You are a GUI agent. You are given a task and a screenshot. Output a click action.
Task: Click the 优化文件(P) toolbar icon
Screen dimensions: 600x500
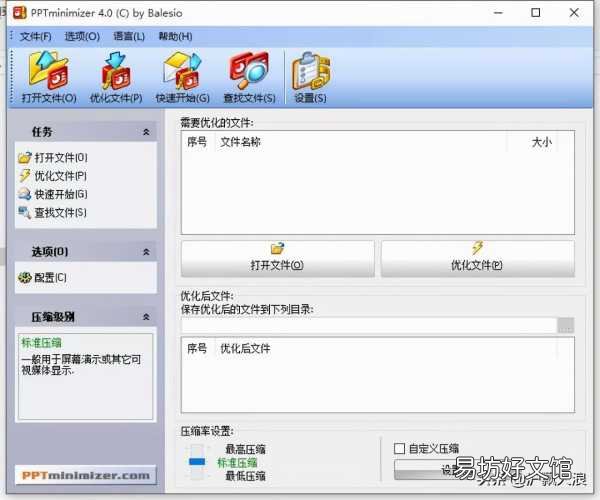click(116, 77)
